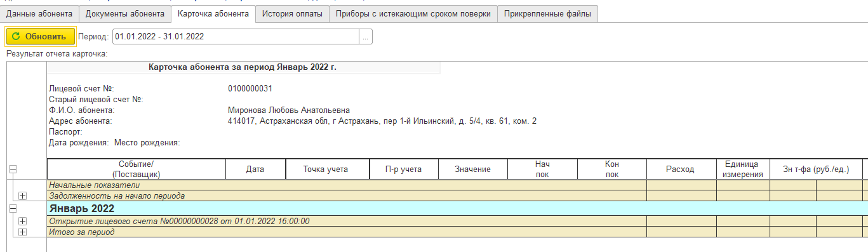This screenshot has height=252, width=868.
Task: Collapse the table header group minus box
Action: coord(13,169)
